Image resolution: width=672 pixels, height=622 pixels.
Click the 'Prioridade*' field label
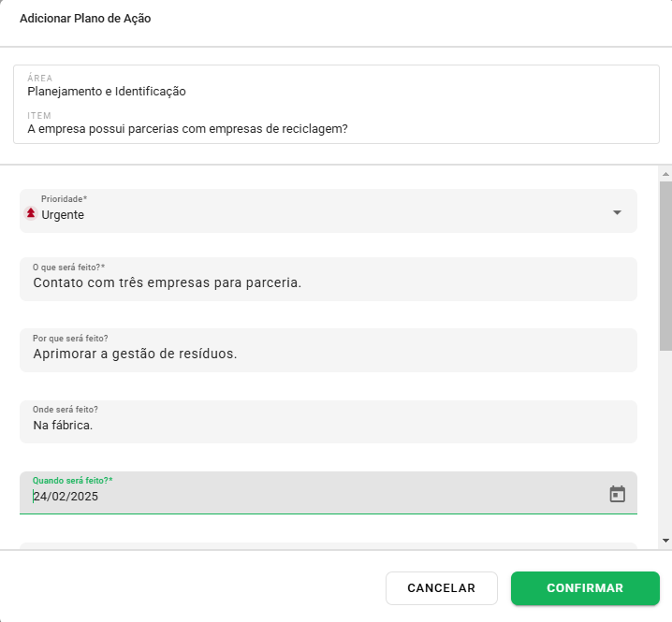[x=64, y=199]
